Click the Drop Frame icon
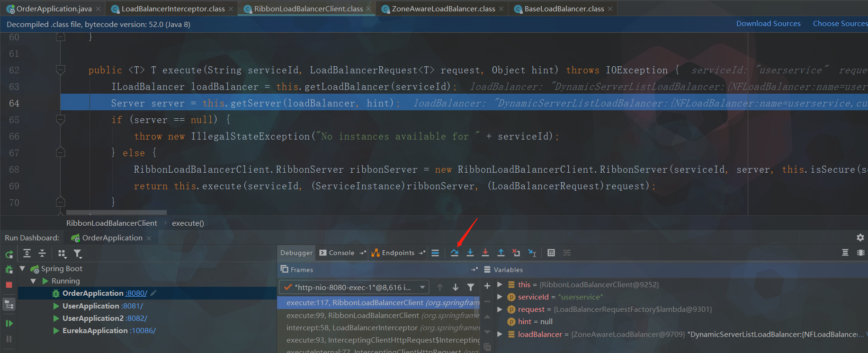Viewport: 868px width, 353px height. click(x=516, y=253)
